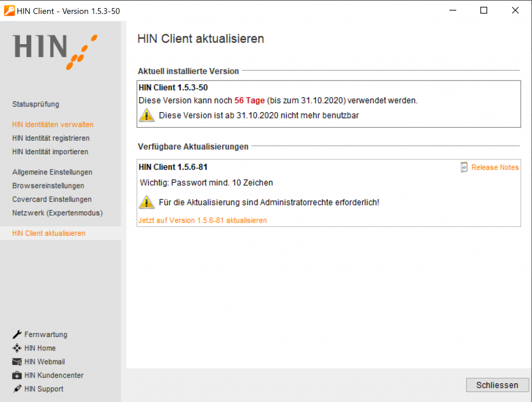
Task: Click the HIN Support pen icon
Action: (17, 389)
